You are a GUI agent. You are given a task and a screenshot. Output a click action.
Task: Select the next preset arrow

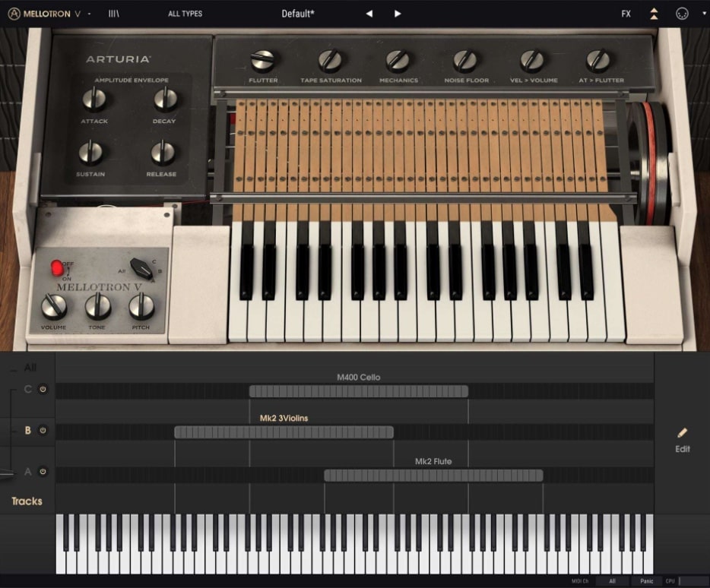coord(398,13)
